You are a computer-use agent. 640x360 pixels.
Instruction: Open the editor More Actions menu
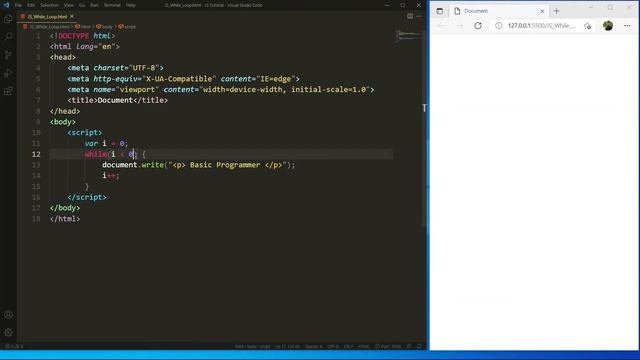click(x=419, y=16)
